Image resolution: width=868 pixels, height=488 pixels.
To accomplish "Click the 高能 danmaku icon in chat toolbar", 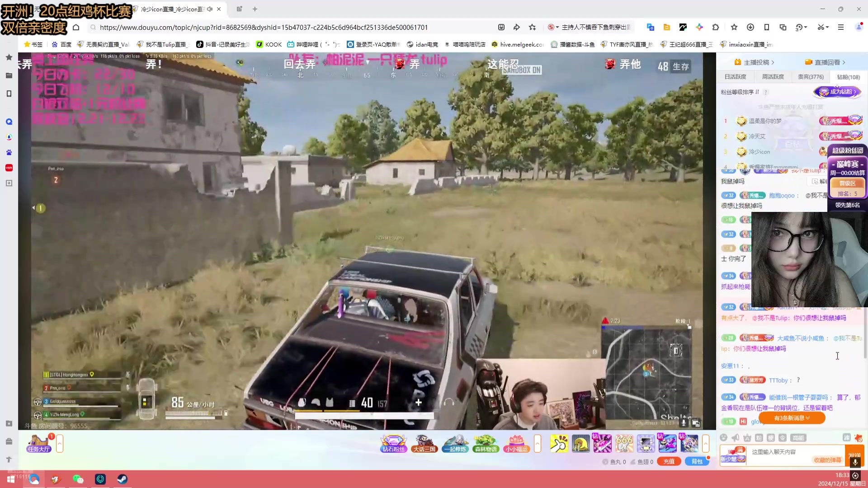I will (798, 437).
